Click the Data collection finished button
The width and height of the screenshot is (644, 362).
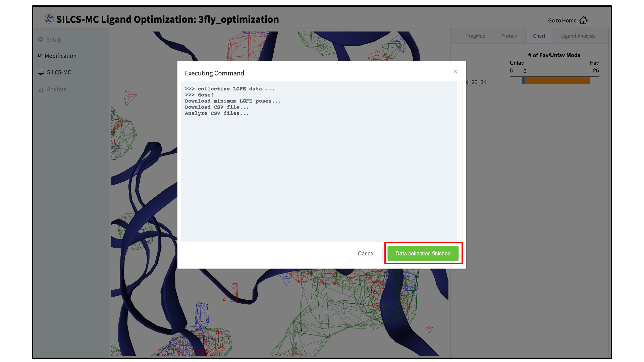(x=423, y=253)
